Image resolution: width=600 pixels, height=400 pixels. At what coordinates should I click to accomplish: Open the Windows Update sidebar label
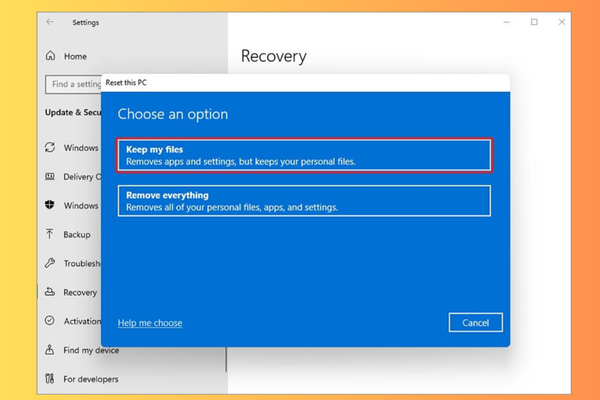(x=81, y=148)
